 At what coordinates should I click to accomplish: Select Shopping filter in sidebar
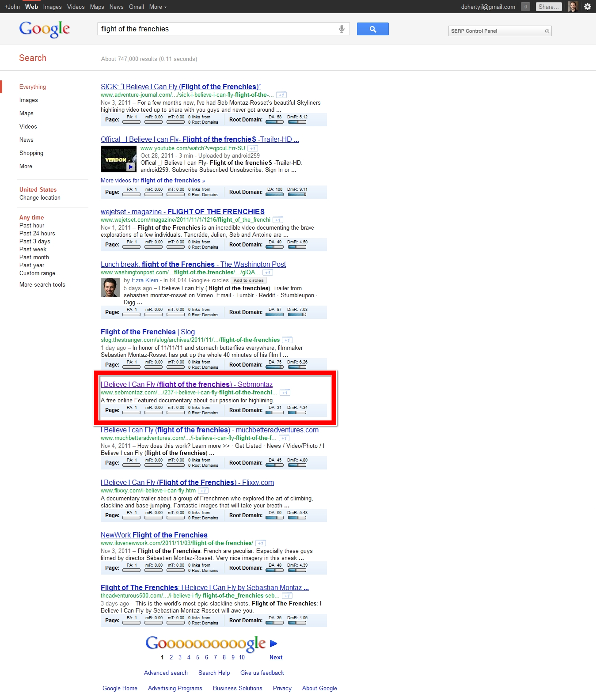click(x=31, y=153)
